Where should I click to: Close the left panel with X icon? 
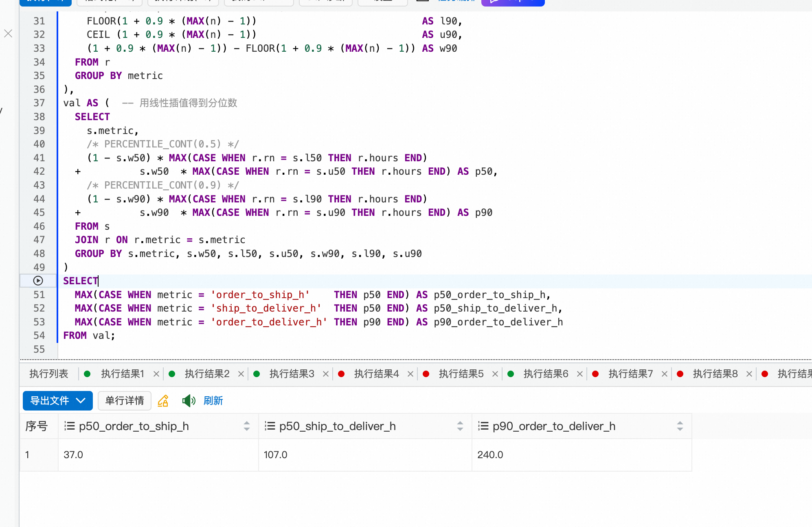pyautogui.click(x=8, y=33)
